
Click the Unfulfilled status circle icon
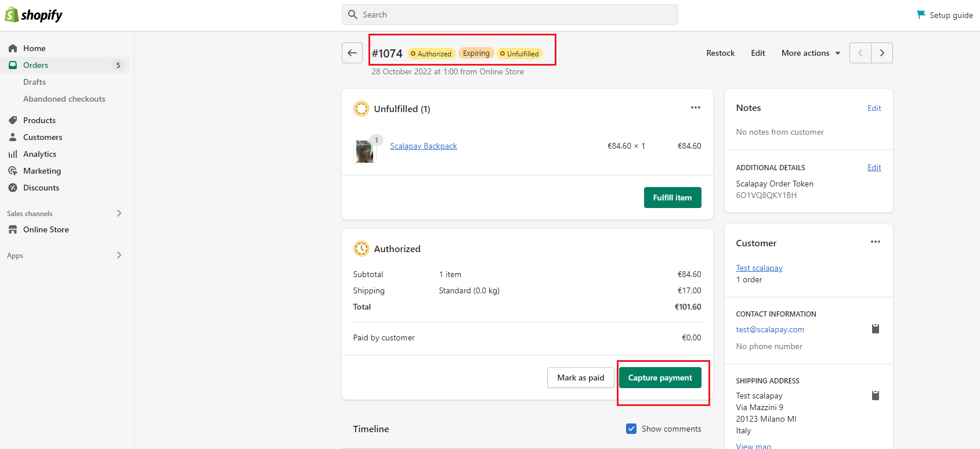[361, 109]
